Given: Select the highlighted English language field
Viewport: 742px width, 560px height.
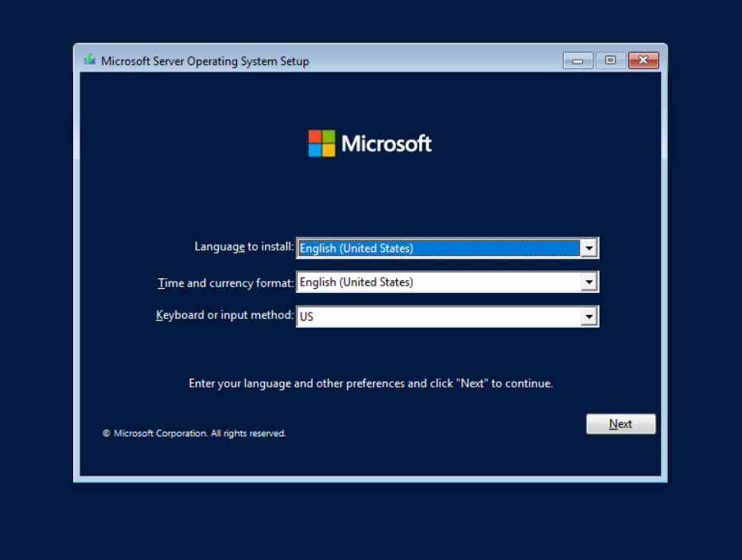Looking at the screenshot, I should tap(437, 248).
